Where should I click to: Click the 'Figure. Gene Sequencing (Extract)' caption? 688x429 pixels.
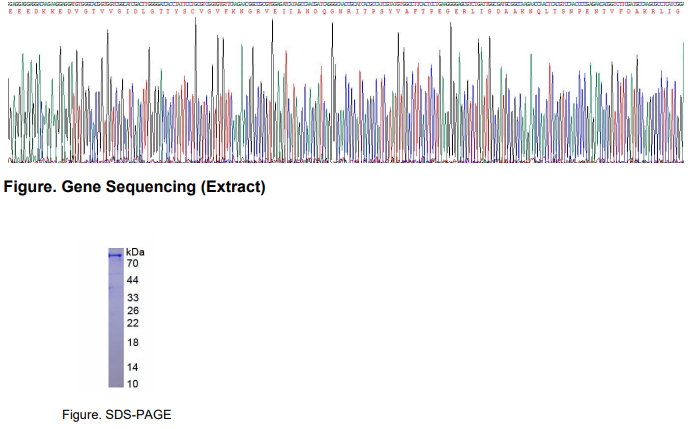[x=134, y=187]
